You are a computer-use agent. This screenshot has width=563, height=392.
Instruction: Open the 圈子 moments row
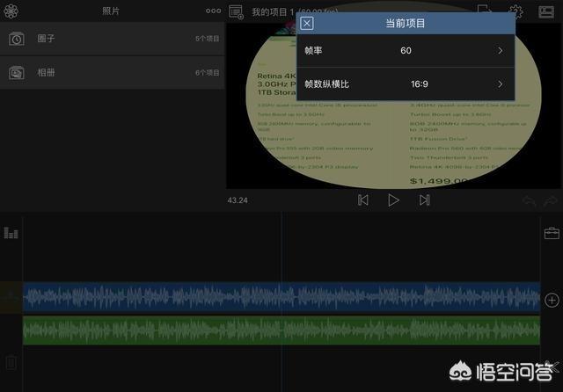click(112, 39)
